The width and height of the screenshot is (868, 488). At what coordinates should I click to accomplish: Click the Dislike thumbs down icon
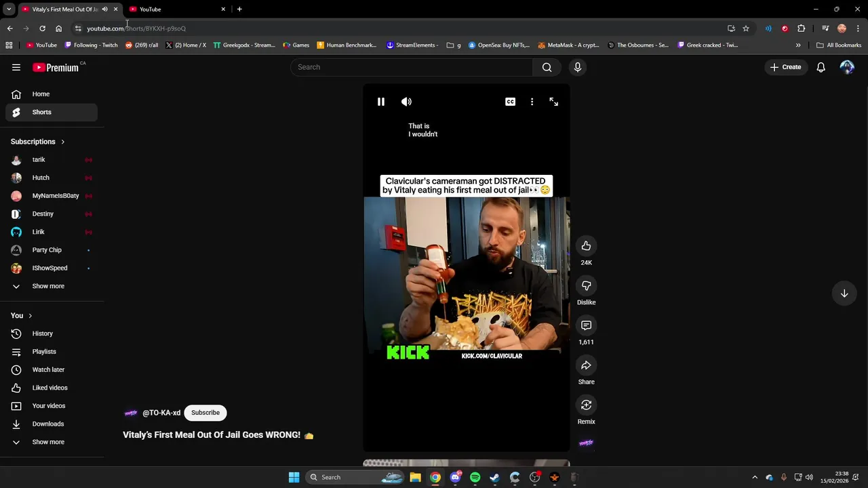pyautogui.click(x=587, y=285)
